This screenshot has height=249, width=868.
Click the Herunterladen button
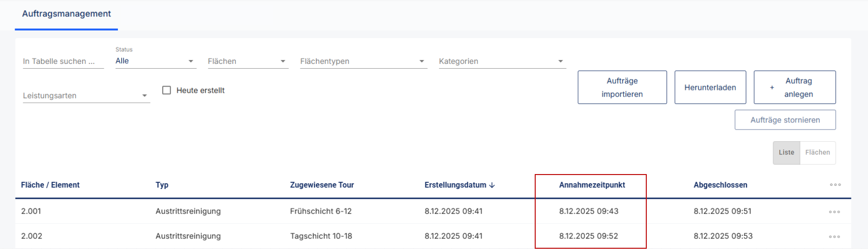(x=710, y=88)
